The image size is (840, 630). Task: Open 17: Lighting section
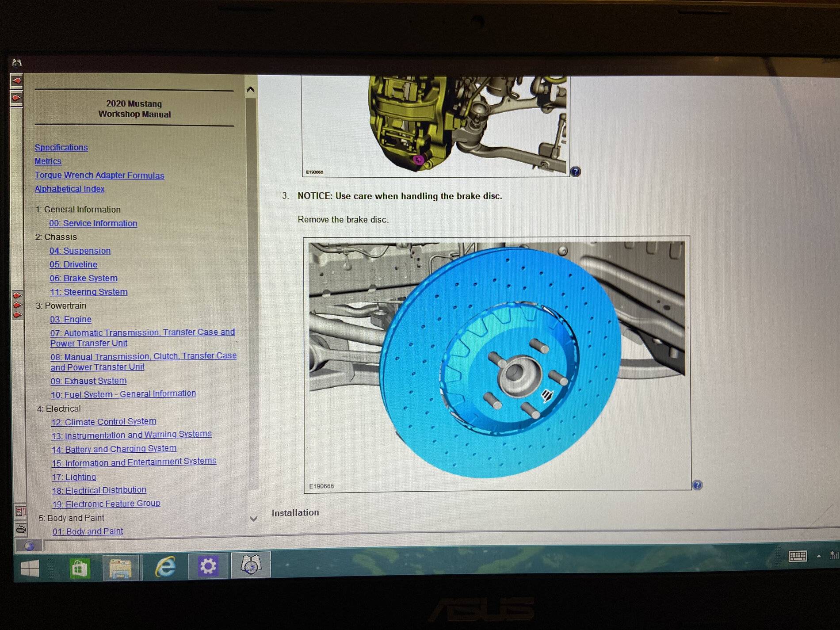click(x=74, y=477)
